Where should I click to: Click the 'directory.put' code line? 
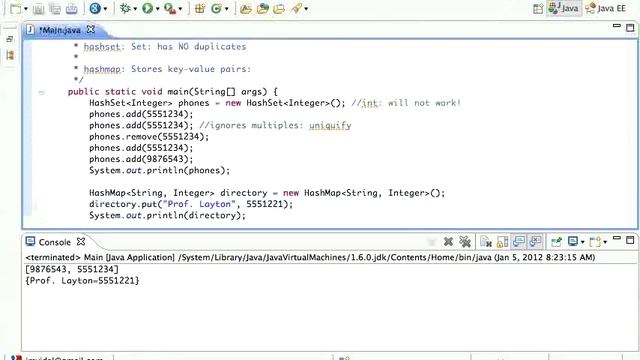191,204
